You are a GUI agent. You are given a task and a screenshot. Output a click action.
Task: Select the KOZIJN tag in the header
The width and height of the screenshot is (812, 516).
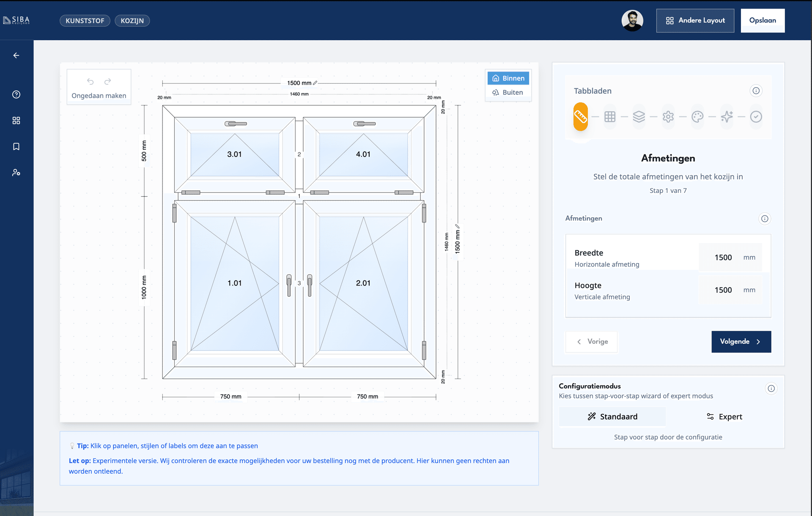pyautogui.click(x=132, y=20)
